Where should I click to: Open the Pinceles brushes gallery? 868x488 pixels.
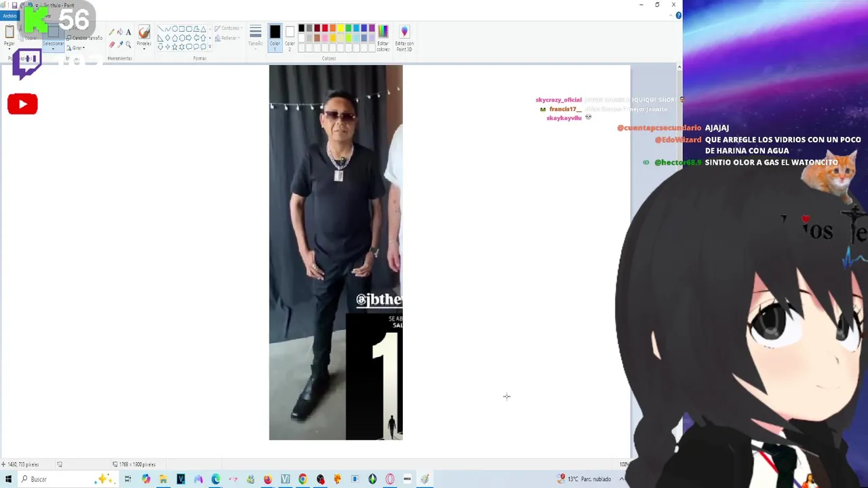[144, 37]
